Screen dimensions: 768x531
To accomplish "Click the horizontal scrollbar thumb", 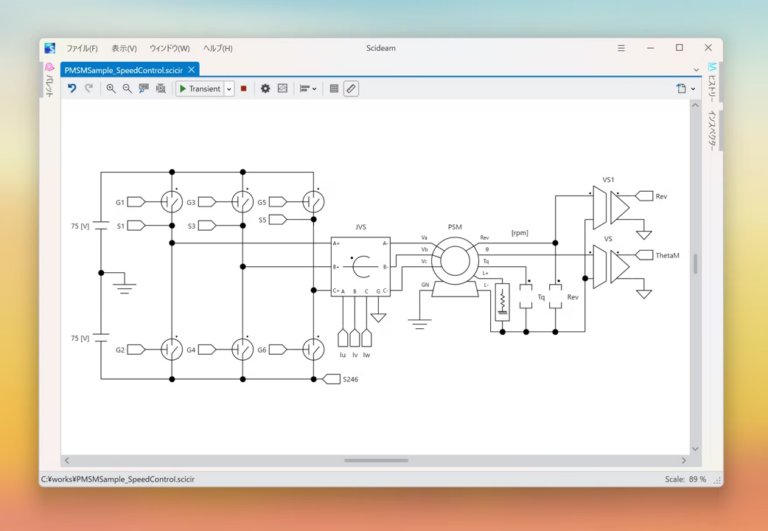I will click(376, 460).
